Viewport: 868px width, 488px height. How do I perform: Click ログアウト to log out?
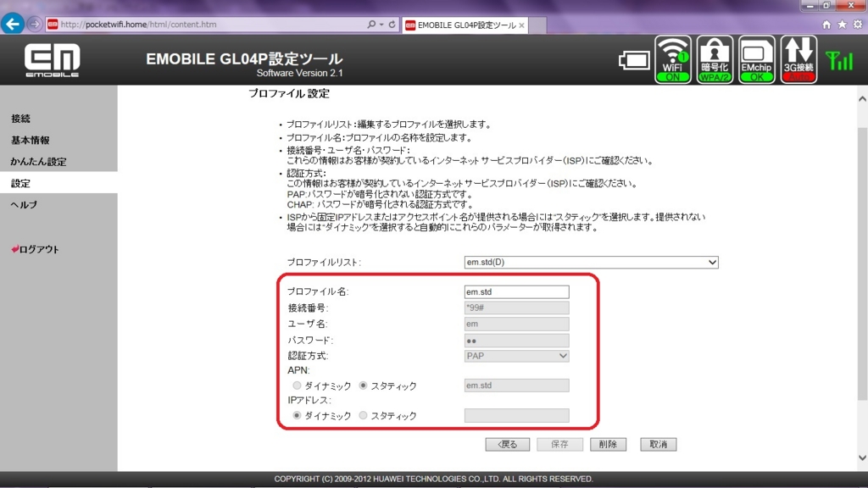pos(39,249)
